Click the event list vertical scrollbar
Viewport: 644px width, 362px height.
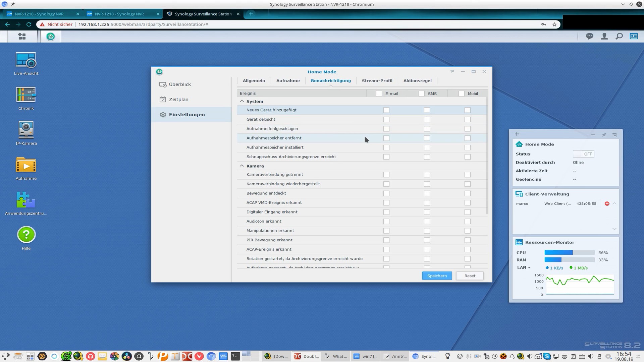click(x=487, y=156)
